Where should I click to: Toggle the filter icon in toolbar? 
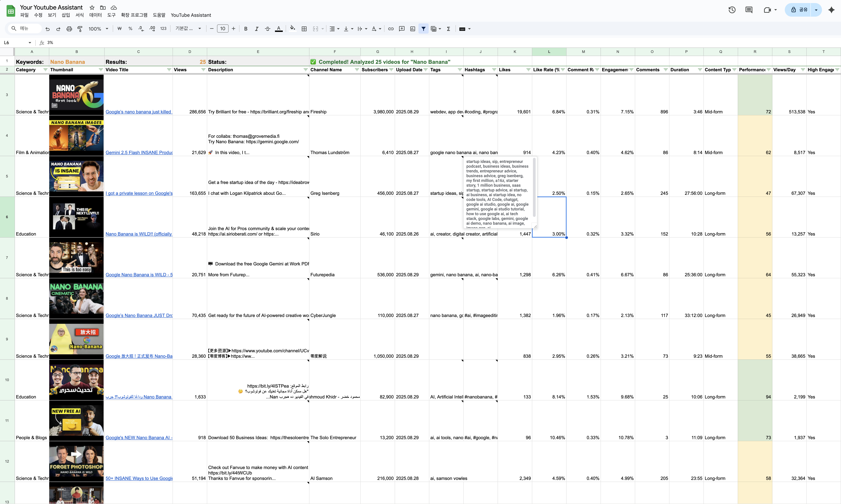pos(423,29)
